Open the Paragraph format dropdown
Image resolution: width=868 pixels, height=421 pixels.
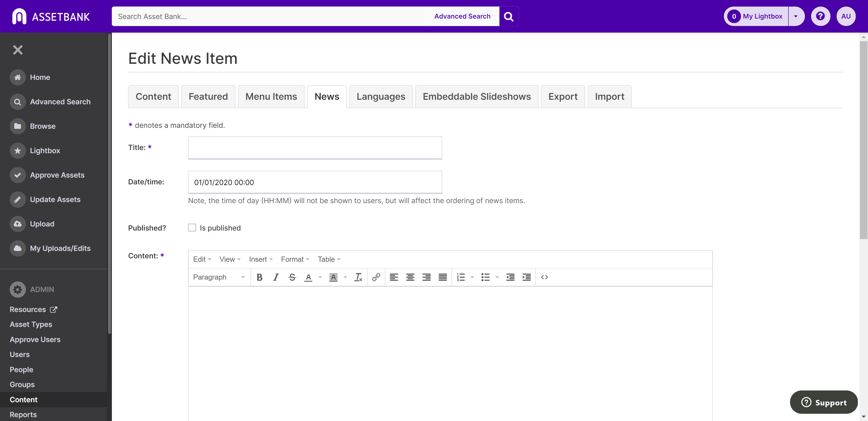coord(219,277)
